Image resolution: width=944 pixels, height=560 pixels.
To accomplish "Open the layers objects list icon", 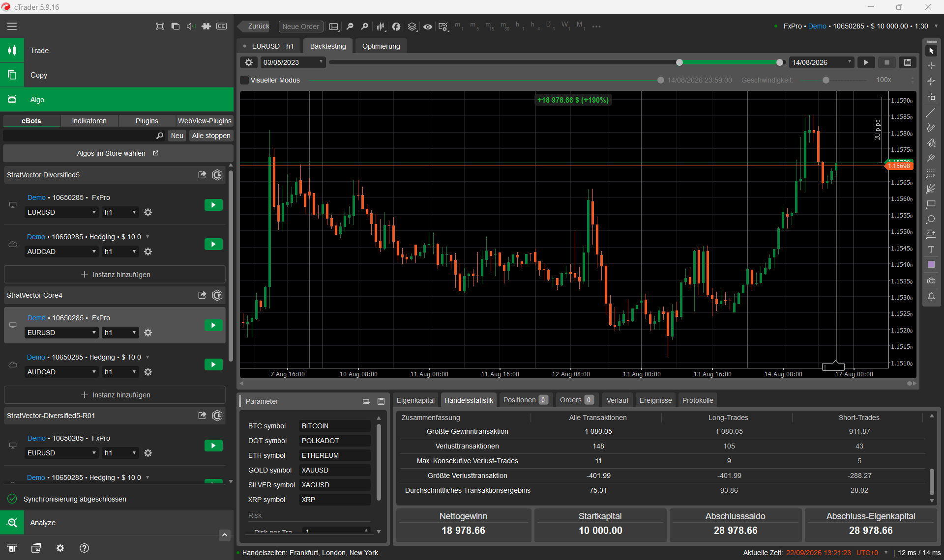I will click(x=412, y=27).
